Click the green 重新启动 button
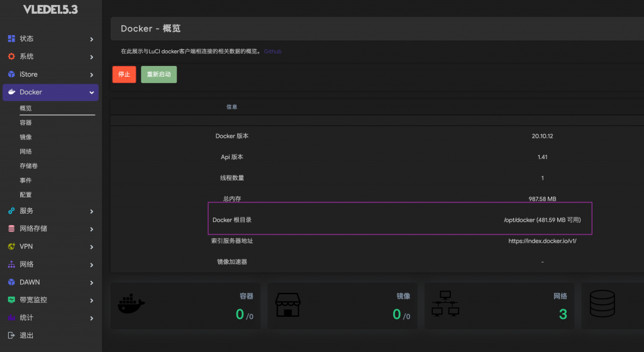The height and width of the screenshot is (352, 644). tap(159, 74)
